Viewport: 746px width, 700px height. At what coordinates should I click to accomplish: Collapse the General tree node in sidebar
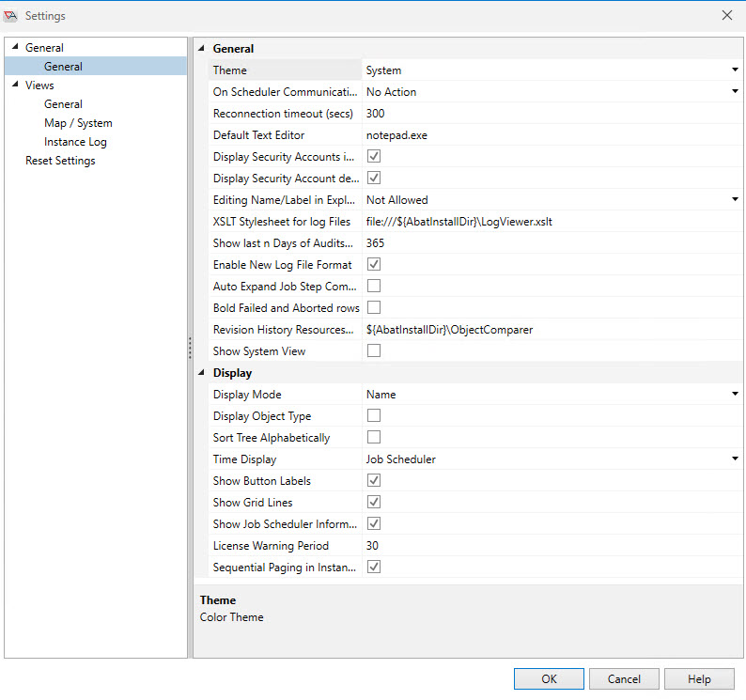pos(15,48)
